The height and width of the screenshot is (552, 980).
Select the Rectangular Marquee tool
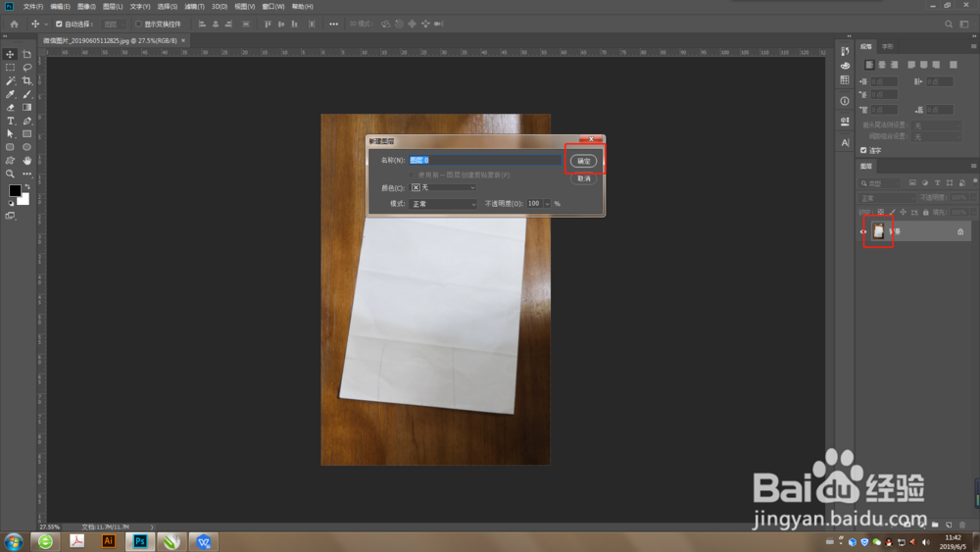[x=10, y=68]
